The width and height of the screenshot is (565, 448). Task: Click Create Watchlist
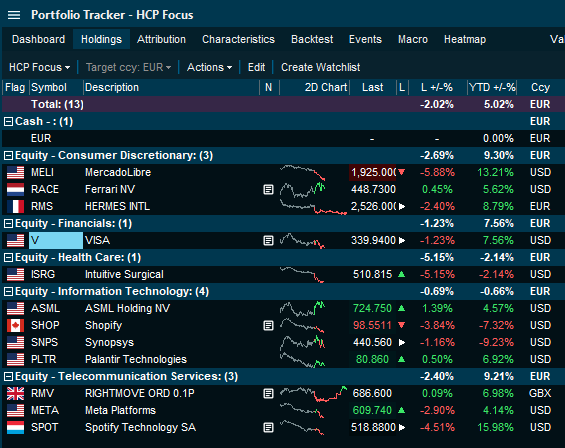(320, 67)
